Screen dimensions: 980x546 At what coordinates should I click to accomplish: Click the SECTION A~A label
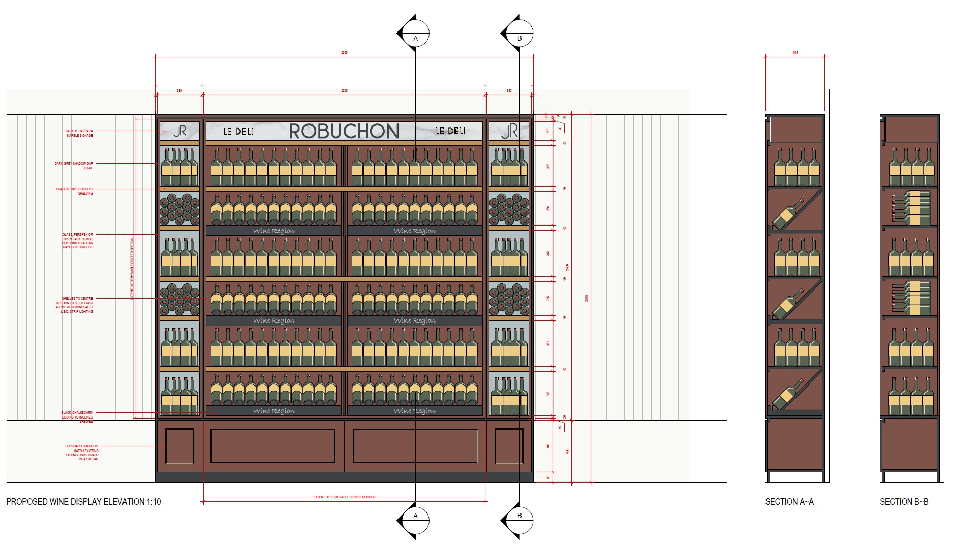[789, 502]
